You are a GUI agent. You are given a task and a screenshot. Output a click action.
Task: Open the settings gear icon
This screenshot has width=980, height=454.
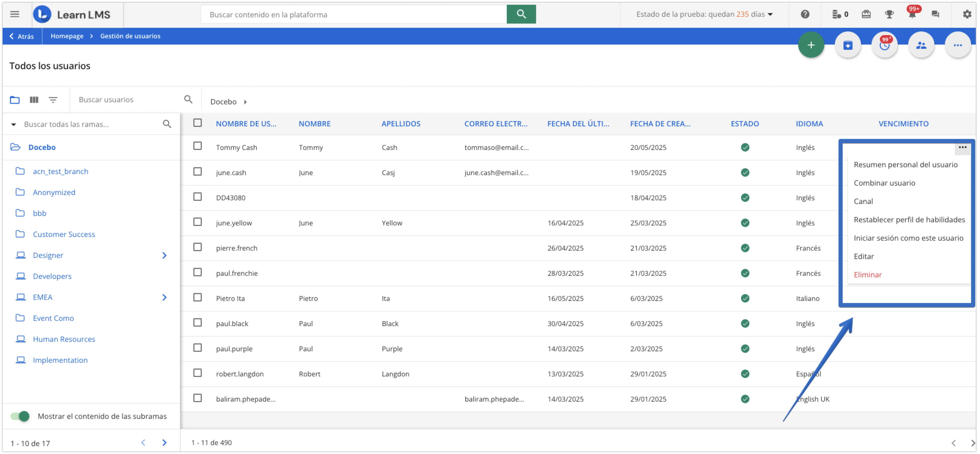[967, 14]
